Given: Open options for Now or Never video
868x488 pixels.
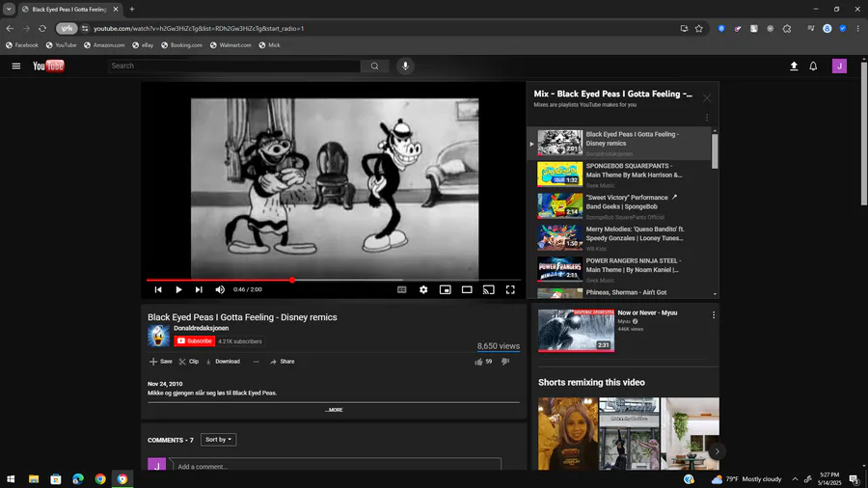Looking at the screenshot, I should point(714,314).
